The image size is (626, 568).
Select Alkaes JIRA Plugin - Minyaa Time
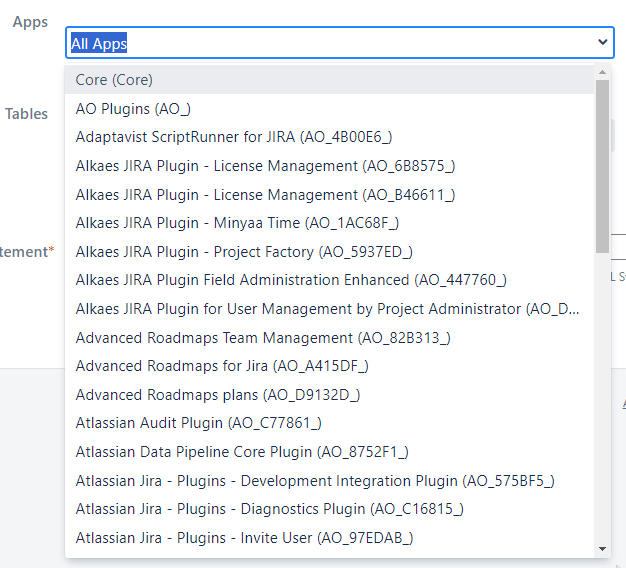[x=237, y=223]
